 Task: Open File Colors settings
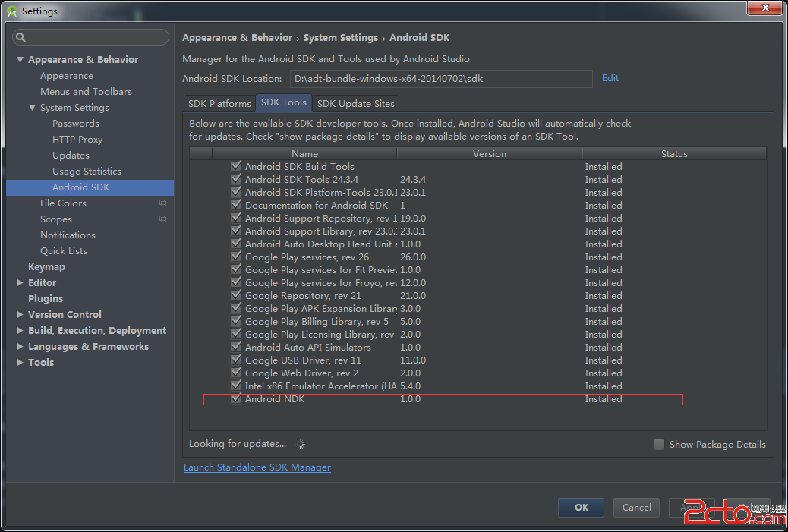coord(63,203)
